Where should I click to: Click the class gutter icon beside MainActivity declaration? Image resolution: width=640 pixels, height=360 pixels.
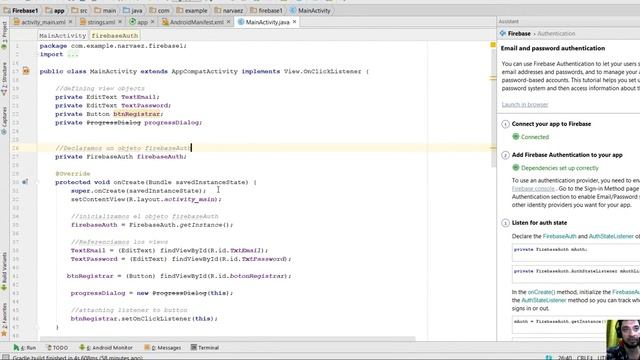(x=26, y=71)
